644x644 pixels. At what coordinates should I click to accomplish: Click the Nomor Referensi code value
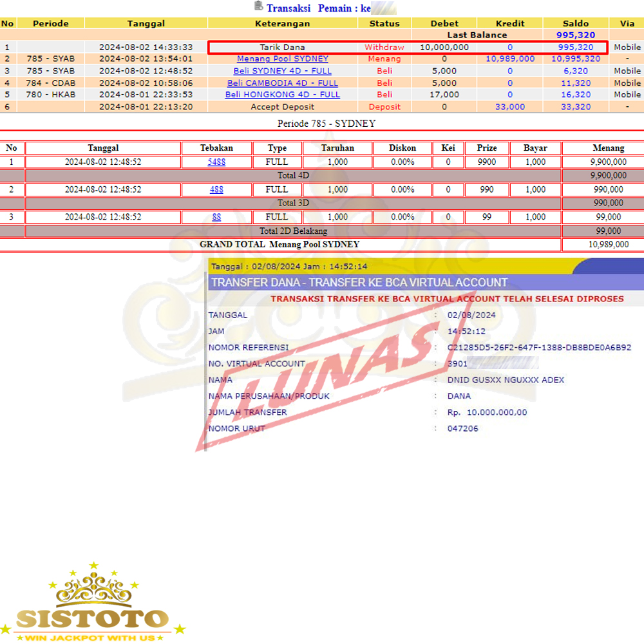coord(538,348)
